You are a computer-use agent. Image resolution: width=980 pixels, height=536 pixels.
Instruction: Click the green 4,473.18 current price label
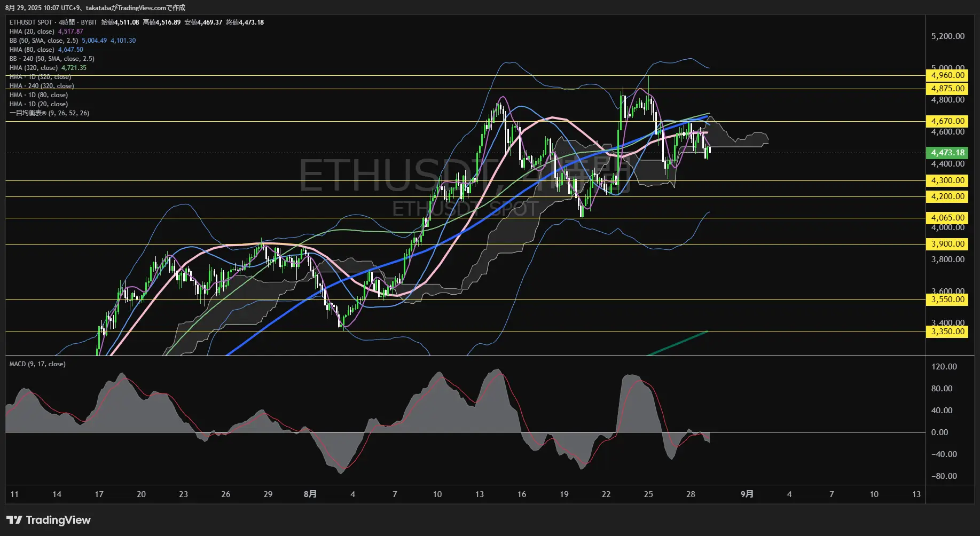(x=947, y=153)
